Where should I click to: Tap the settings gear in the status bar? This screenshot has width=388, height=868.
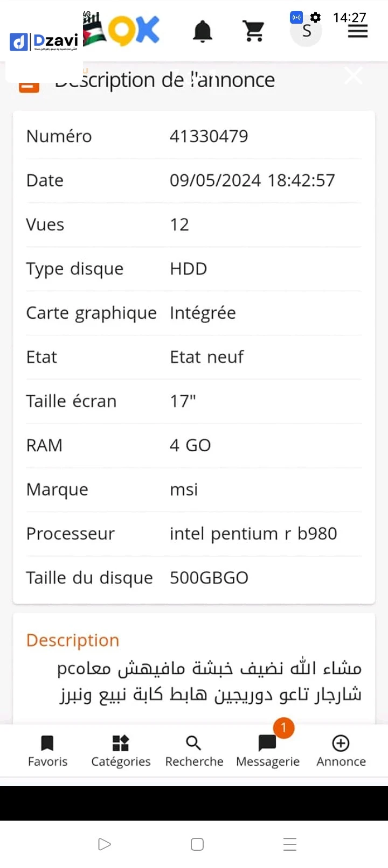point(316,17)
